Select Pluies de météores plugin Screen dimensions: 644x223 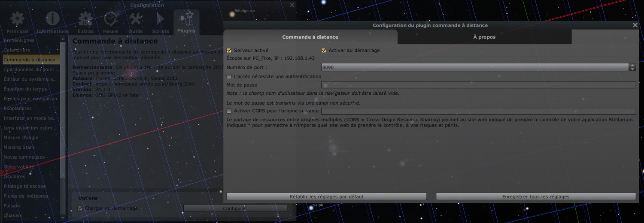coord(31,196)
